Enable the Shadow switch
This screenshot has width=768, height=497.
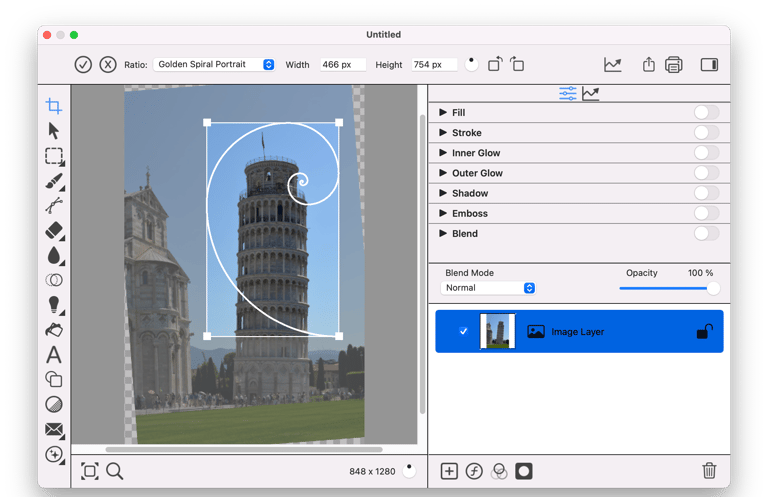[706, 193]
